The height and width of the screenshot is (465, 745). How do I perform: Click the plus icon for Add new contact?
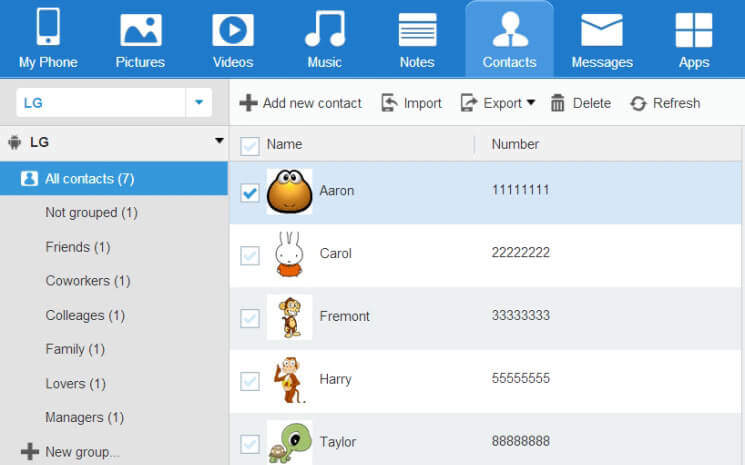click(248, 103)
